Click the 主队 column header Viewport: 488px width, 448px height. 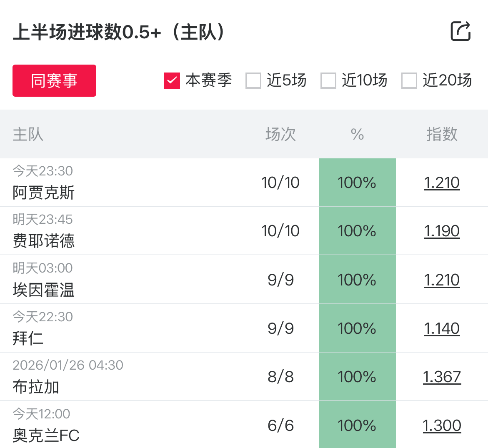28,134
